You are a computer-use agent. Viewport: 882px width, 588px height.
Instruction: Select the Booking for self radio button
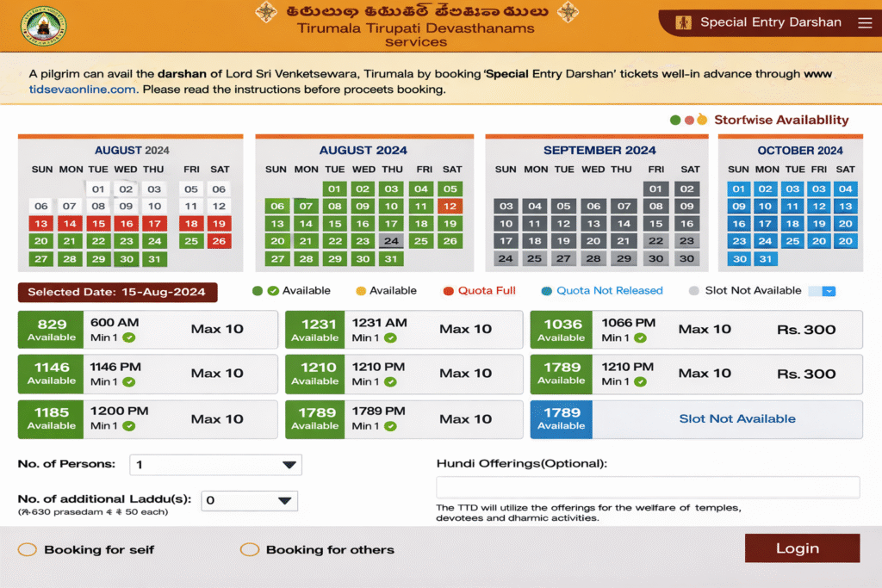25,548
